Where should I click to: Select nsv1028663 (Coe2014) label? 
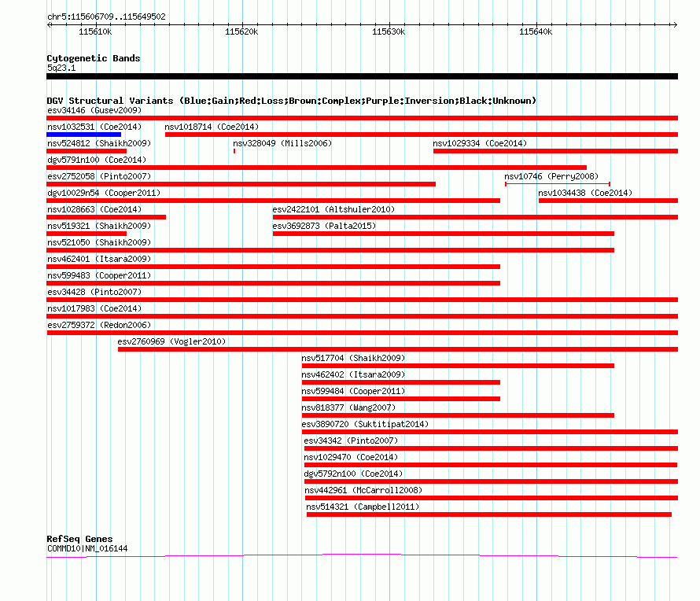point(94,209)
